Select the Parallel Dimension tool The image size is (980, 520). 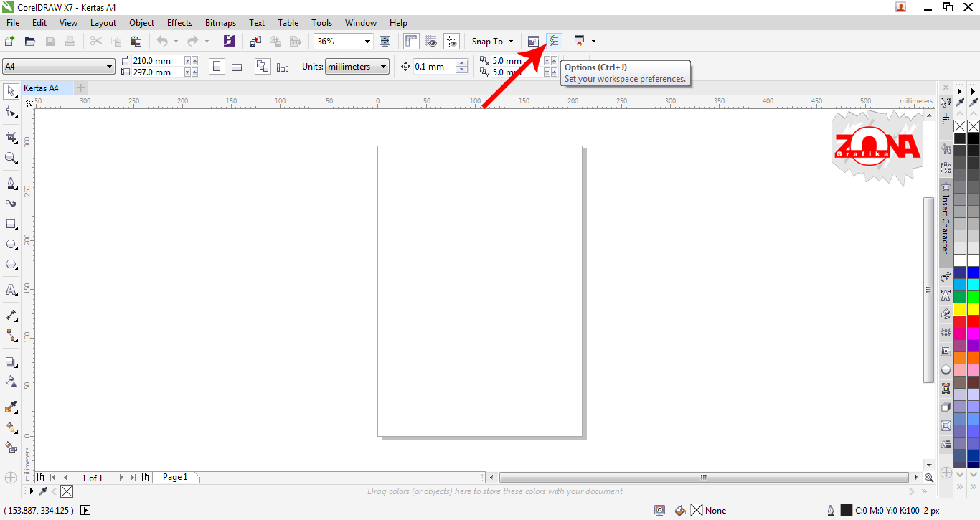point(11,315)
